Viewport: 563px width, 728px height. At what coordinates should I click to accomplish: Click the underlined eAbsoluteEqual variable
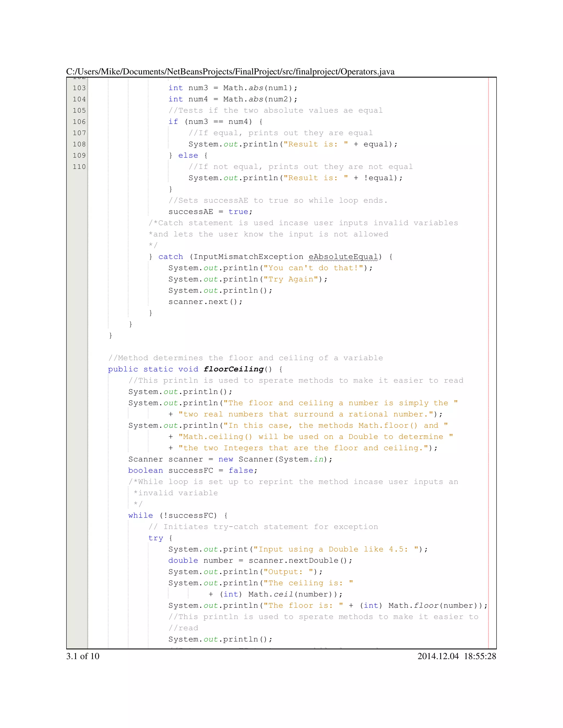coord(344,257)
